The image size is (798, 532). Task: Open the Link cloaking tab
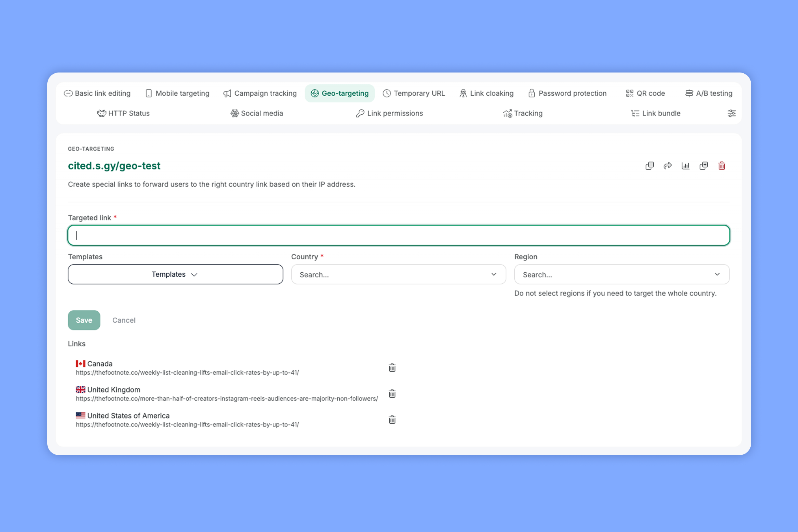click(487, 93)
